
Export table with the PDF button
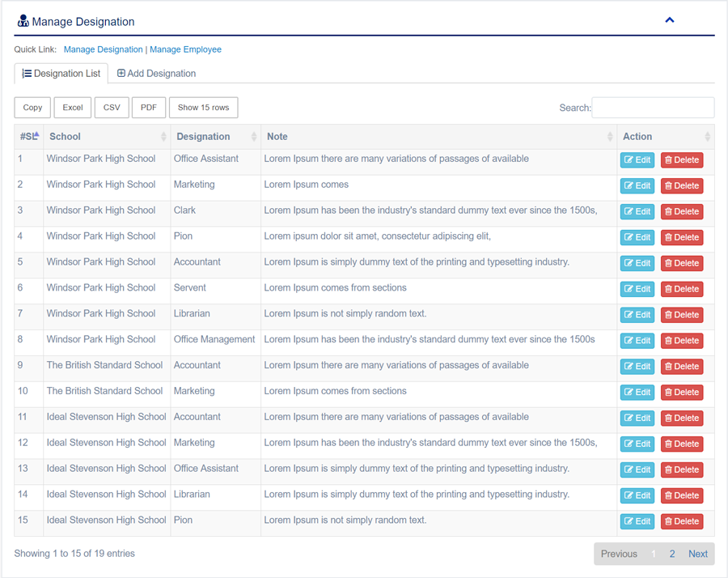point(149,108)
